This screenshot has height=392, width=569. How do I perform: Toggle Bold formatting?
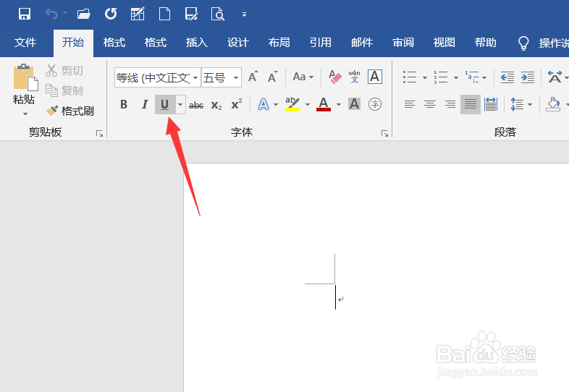coord(124,104)
